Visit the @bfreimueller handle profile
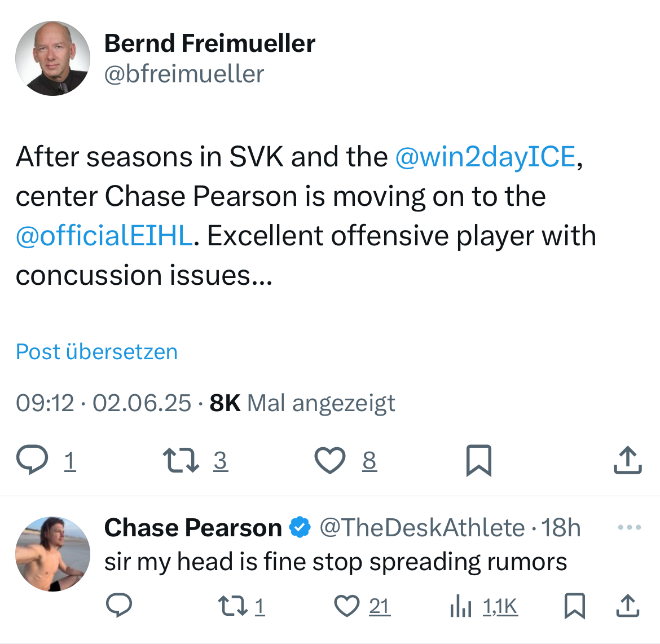This screenshot has width=660, height=644. point(184,74)
